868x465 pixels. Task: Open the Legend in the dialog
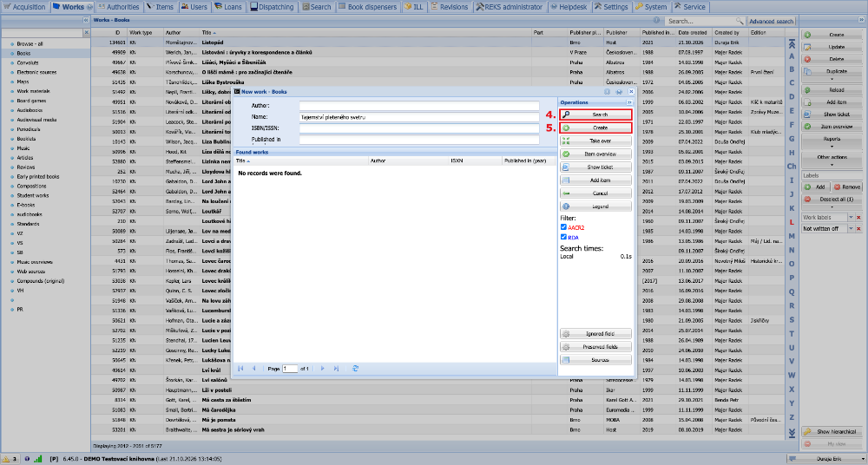pos(595,206)
